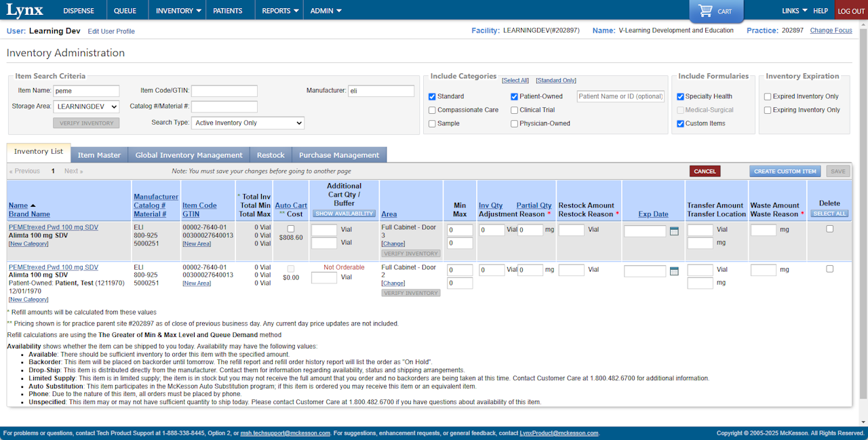868x440 pixels.
Task: Open the Search Type dropdown
Action: point(248,123)
